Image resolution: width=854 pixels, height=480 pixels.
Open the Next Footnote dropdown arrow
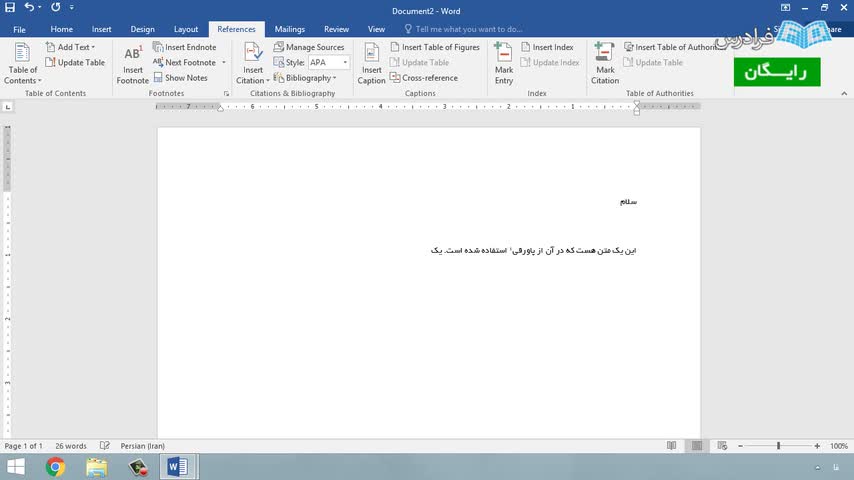223,63
